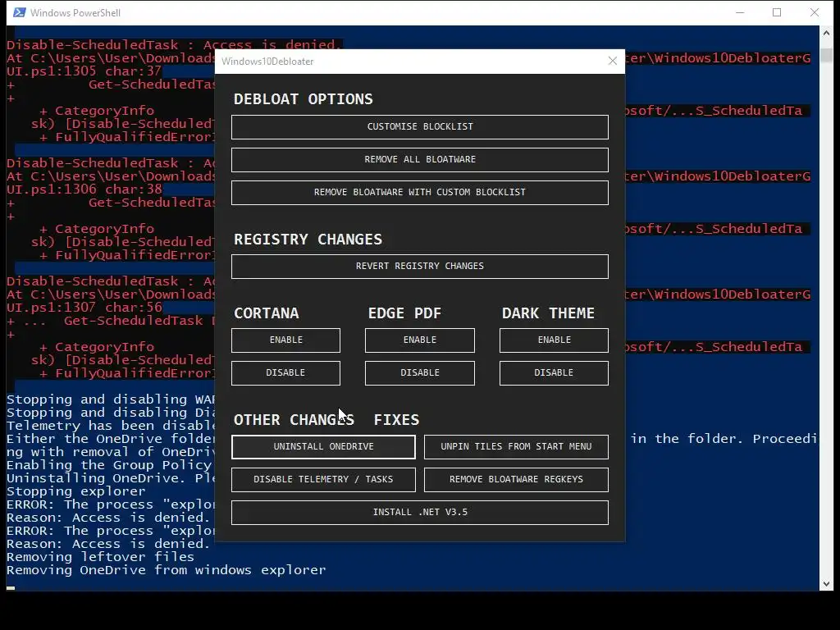Click the Customise Blocklist button
Image resolution: width=840 pixels, height=630 pixels.
coord(419,127)
